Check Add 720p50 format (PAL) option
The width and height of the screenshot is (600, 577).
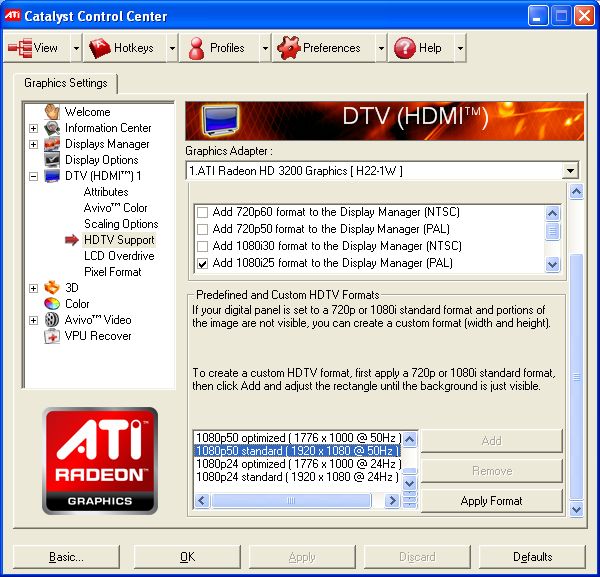(x=203, y=230)
